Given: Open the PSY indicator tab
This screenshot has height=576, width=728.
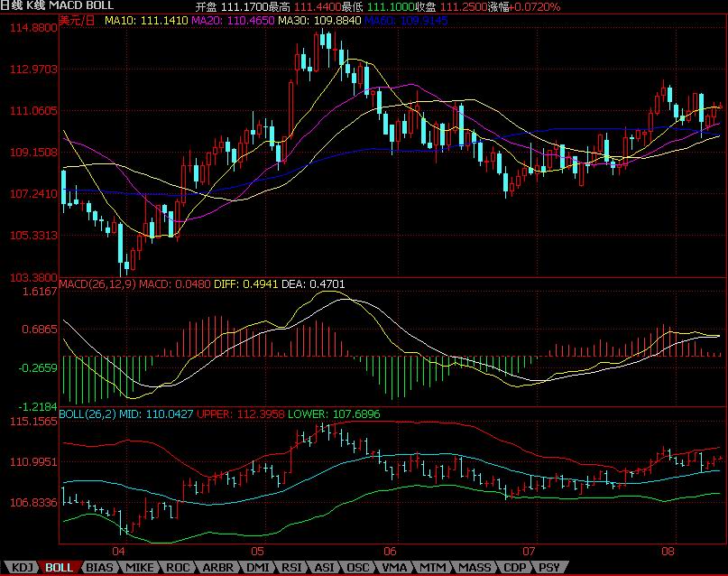Looking at the screenshot, I should pos(548,567).
